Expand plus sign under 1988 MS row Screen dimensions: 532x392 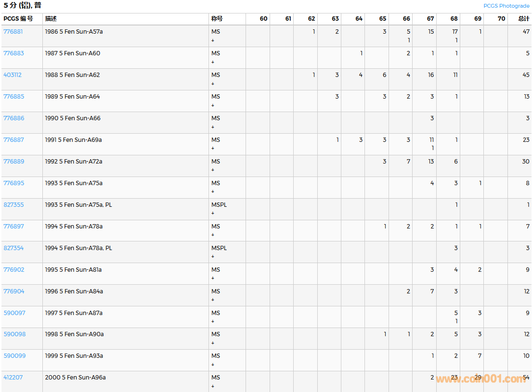(x=213, y=84)
